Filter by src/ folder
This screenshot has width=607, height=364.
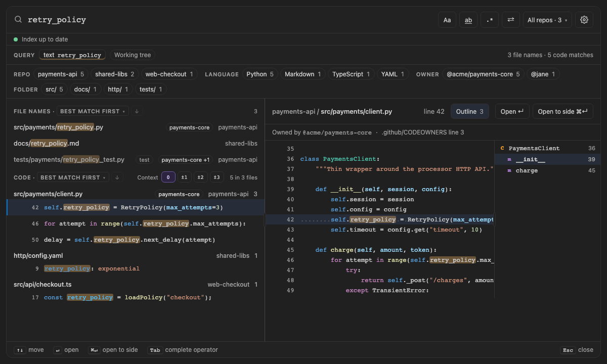54,89
